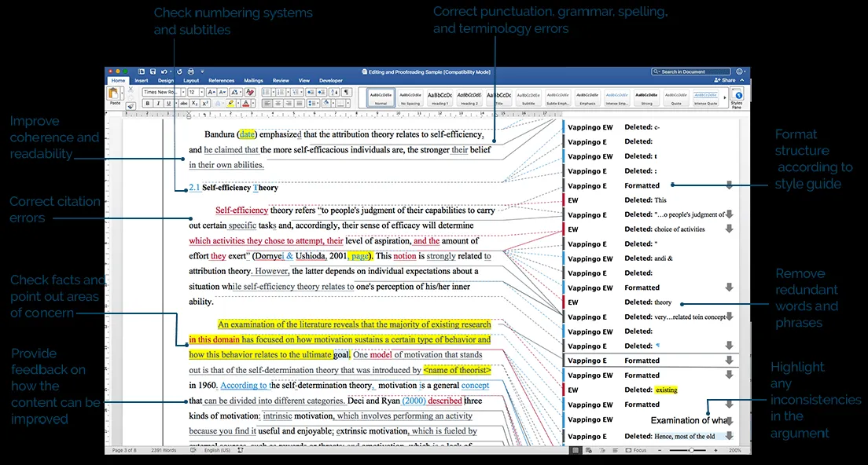Expand the 'Deleted: choice of activities' comment arrow
Viewport: 868px width, 465px height.
pos(729,229)
